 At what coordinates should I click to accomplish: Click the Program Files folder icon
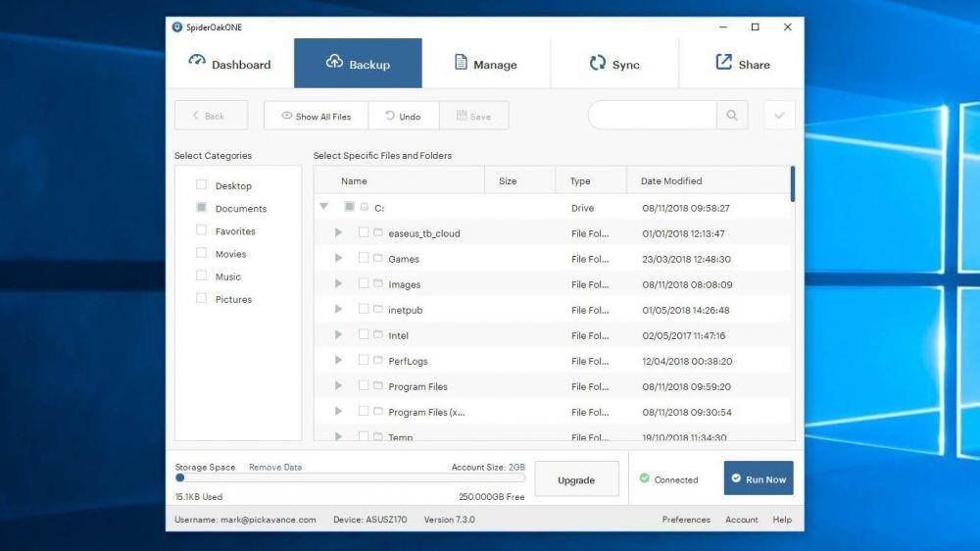[378, 385]
